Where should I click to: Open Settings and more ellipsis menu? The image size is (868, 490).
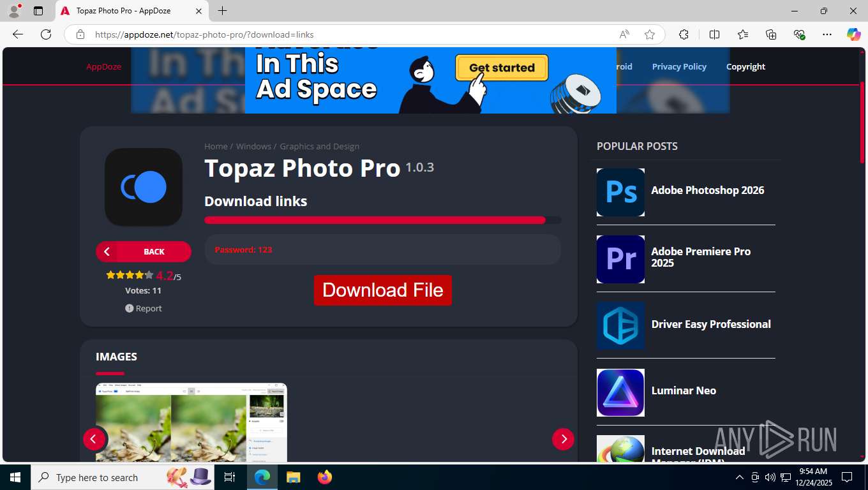pyautogui.click(x=827, y=34)
